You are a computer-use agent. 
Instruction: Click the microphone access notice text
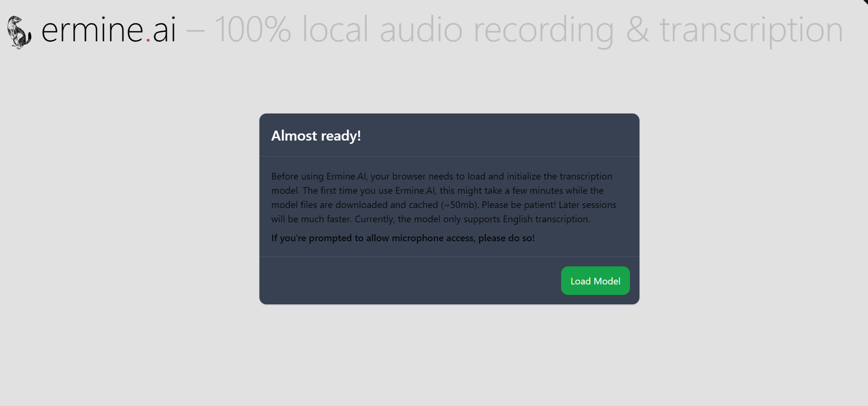[403, 238]
